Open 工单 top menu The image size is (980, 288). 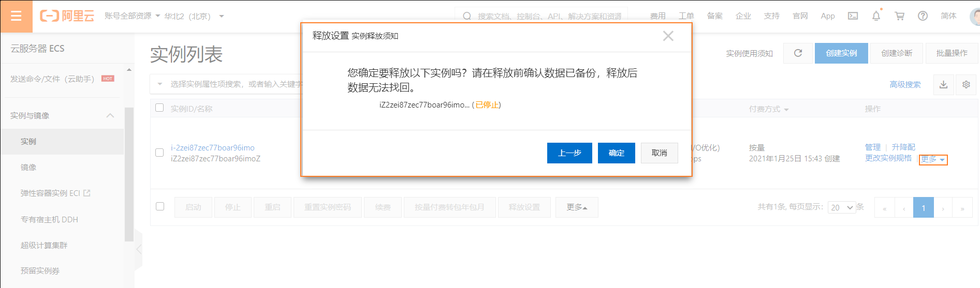point(686,16)
